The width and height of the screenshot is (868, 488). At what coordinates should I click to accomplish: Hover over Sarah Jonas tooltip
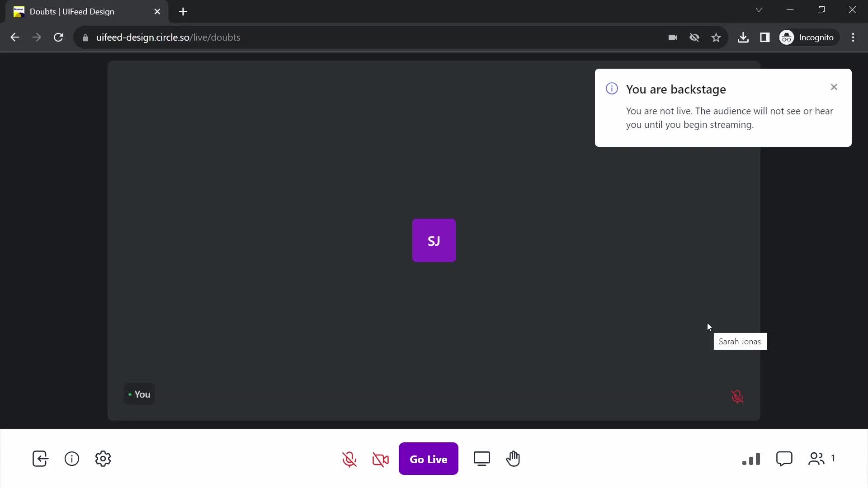(x=739, y=340)
